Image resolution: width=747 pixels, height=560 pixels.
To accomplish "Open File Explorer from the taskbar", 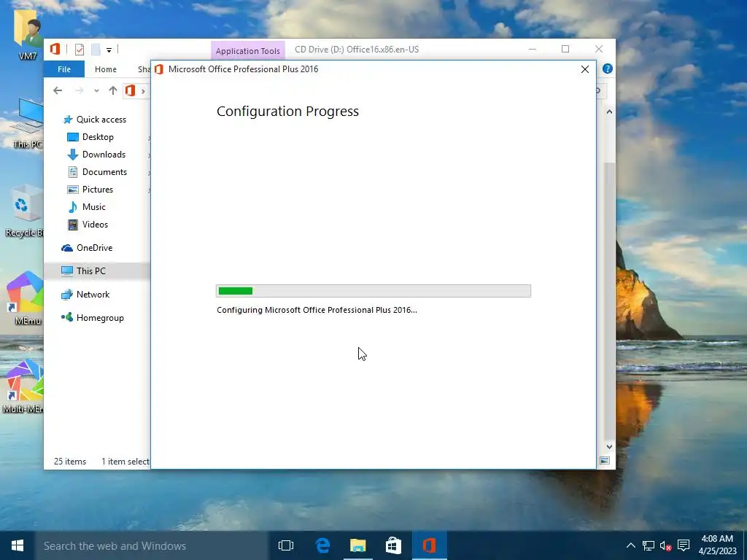I will tap(357, 545).
